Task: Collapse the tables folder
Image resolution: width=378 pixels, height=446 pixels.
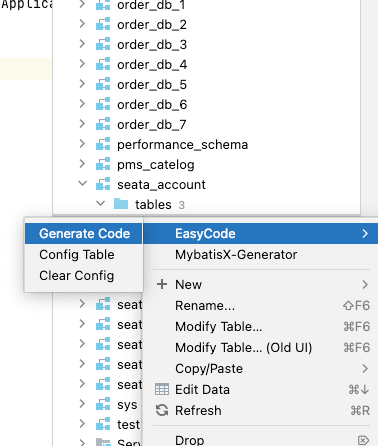Action: point(100,203)
